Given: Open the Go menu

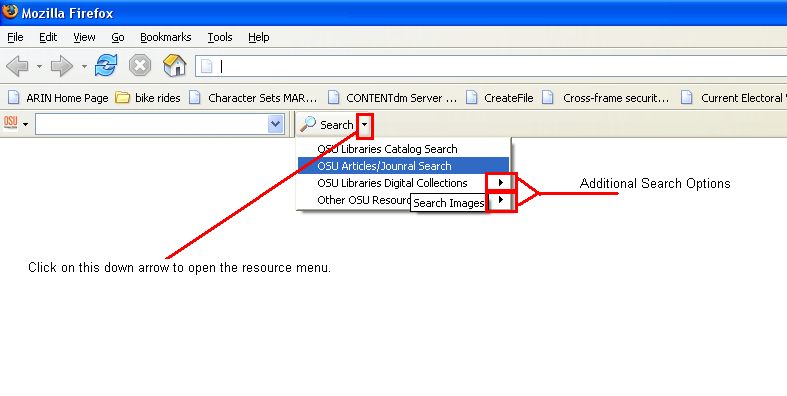Looking at the screenshot, I should pyautogui.click(x=117, y=37).
